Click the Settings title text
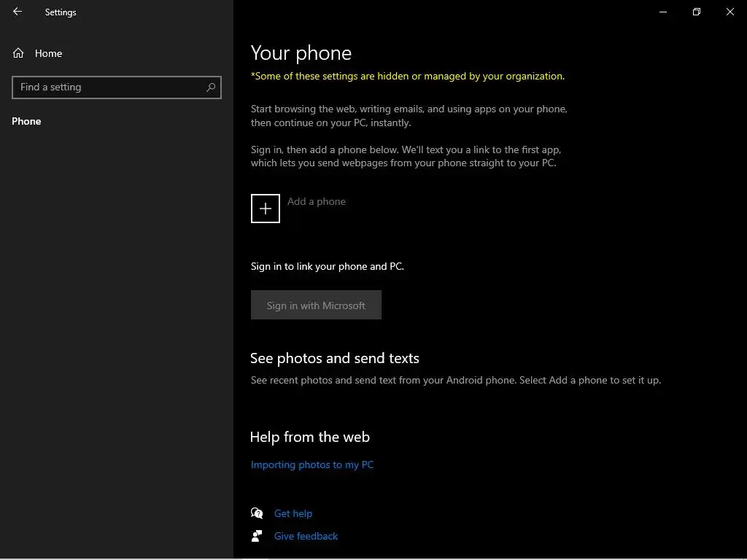747x560 pixels. [61, 12]
